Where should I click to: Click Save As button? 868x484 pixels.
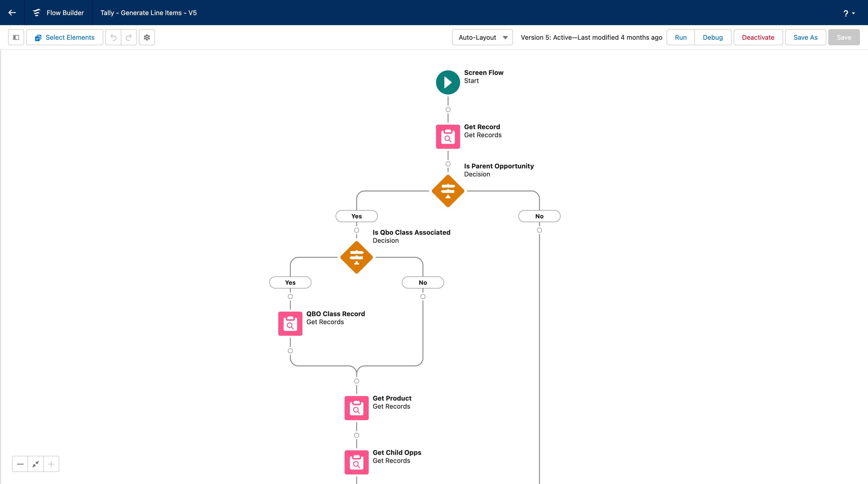click(805, 37)
